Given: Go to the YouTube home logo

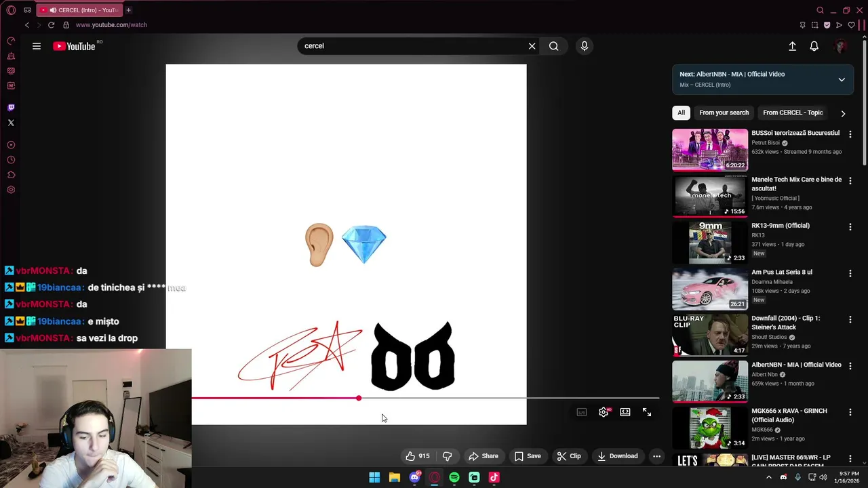Looking at the screenshot, I should point(74,46).
